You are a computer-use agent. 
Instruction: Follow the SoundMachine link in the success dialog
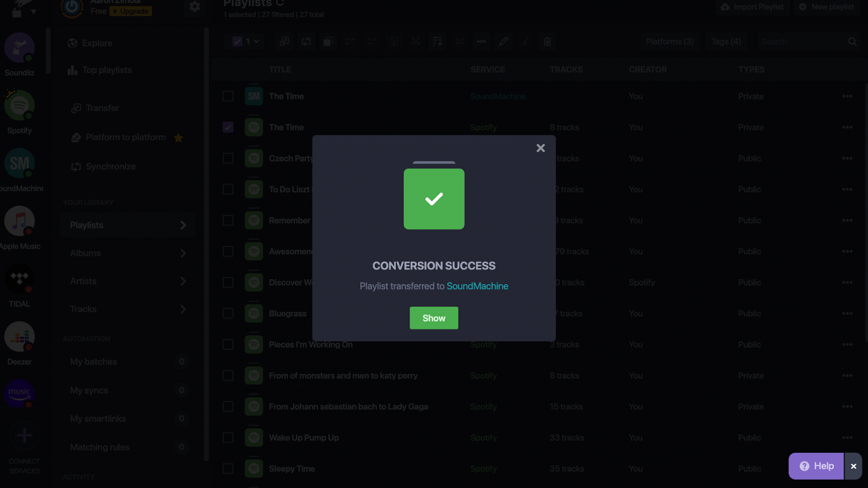coord(477,286)
